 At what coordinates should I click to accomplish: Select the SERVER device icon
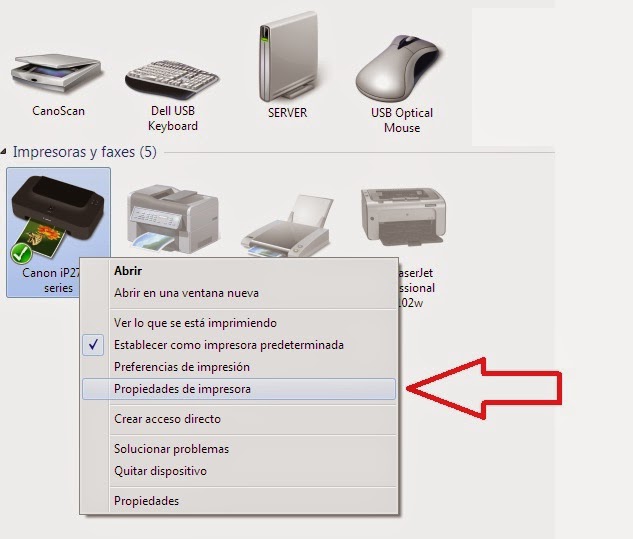pos(288,57)
